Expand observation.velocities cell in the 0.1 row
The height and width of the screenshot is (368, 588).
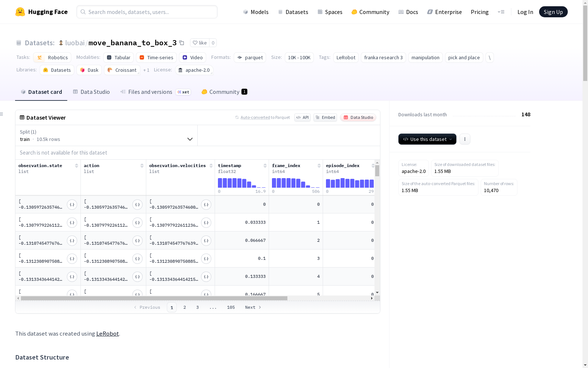coord(206,259)
